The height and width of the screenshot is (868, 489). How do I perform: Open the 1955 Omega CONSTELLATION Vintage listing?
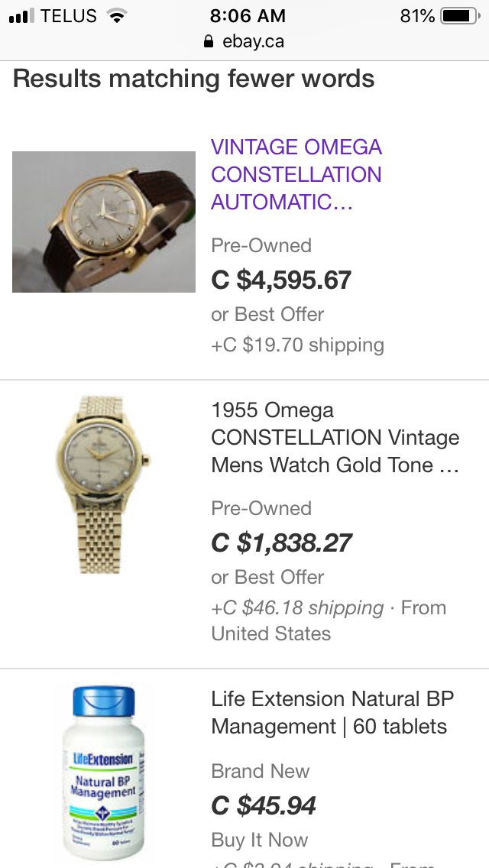tap(335, 437)
